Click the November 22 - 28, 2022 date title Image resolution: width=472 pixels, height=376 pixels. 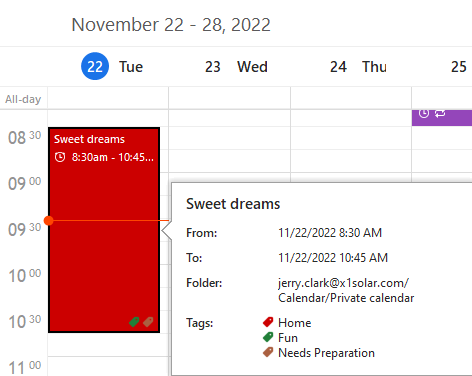[x=171, y=25]
